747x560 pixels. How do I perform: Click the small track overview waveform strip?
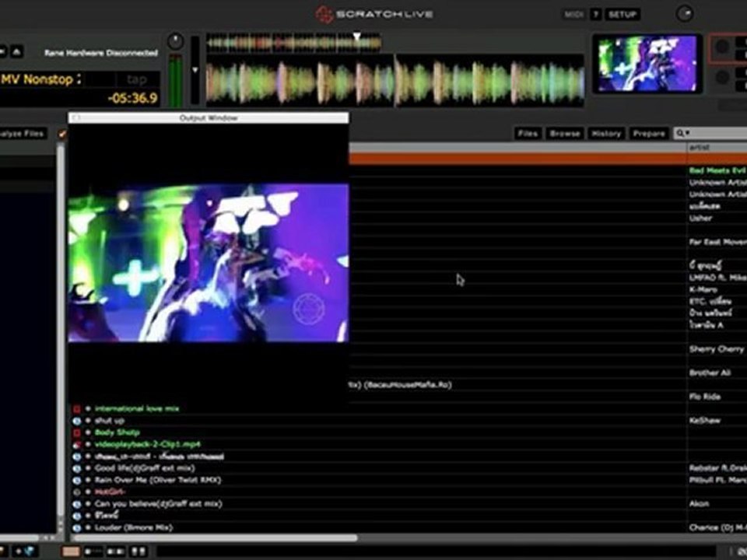[293, 42]
